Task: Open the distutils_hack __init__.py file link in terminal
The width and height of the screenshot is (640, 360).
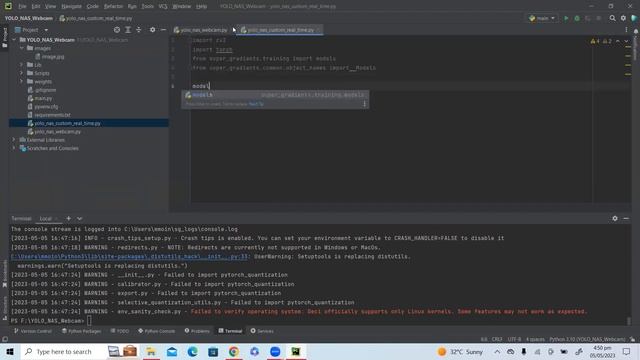Action: 129,257
